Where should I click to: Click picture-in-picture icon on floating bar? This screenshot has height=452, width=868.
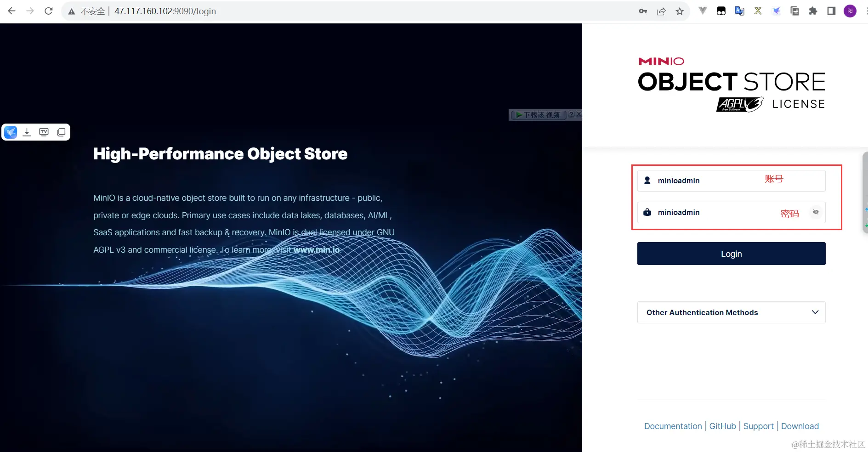[x=61, y=132]
